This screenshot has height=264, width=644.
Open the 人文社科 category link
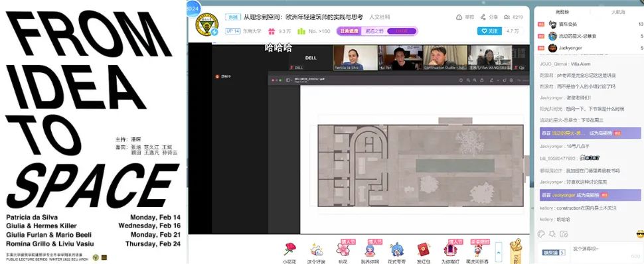tap(380, 17)
